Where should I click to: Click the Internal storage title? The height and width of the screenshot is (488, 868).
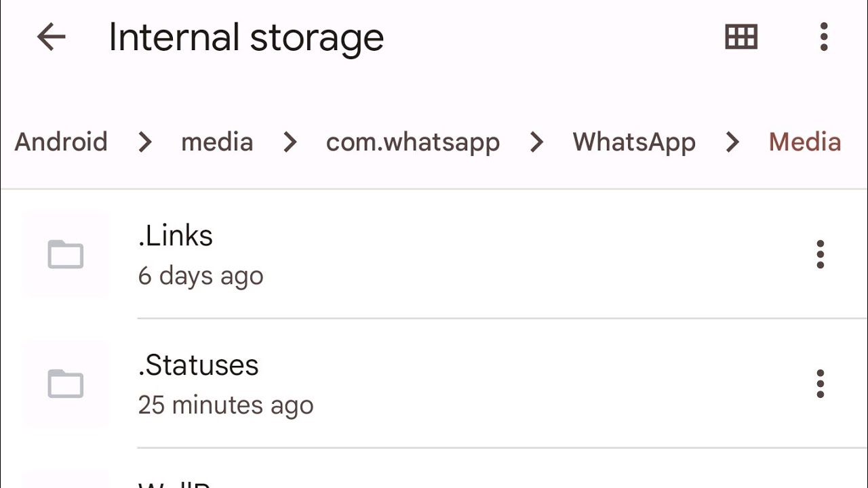pos(246,37)
